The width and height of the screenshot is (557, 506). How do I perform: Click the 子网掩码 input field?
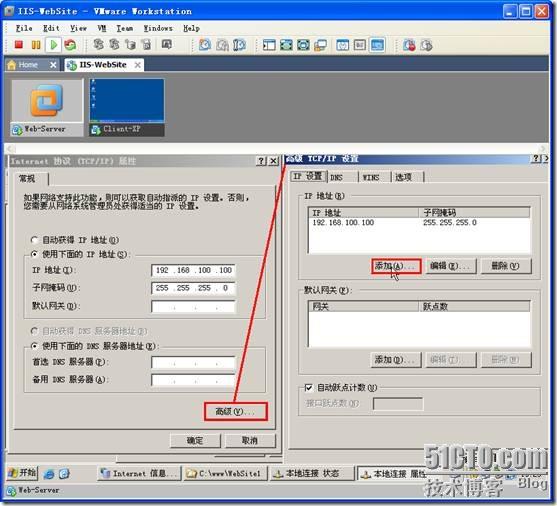click(193, 288)
